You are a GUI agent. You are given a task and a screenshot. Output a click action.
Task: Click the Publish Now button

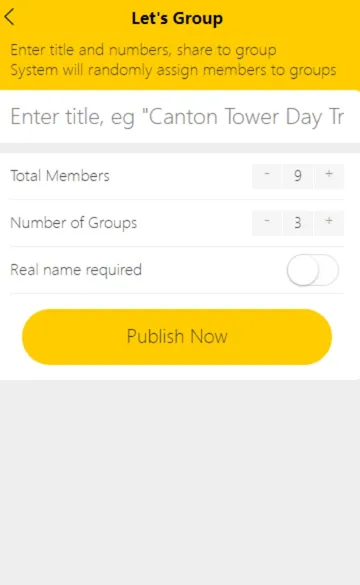point(177,337)
